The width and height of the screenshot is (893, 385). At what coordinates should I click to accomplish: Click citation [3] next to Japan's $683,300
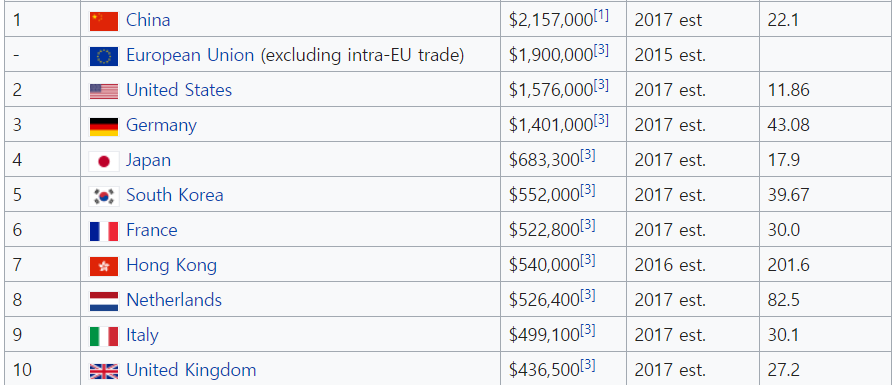[x=587, y=156]
